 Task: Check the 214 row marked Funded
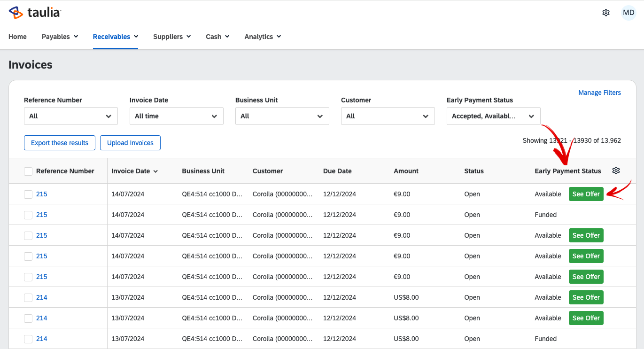(28, 339)
